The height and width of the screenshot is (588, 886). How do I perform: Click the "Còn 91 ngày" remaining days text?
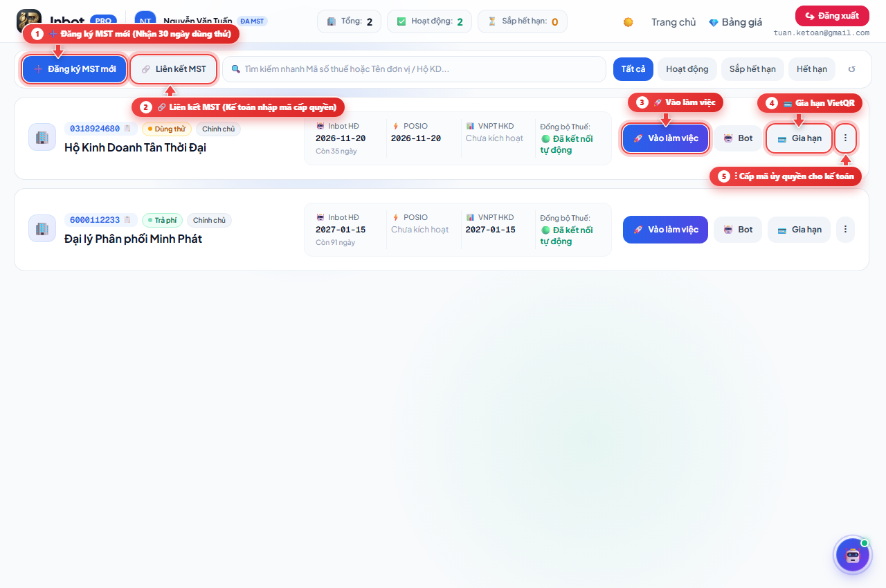[x=336, y=242]
